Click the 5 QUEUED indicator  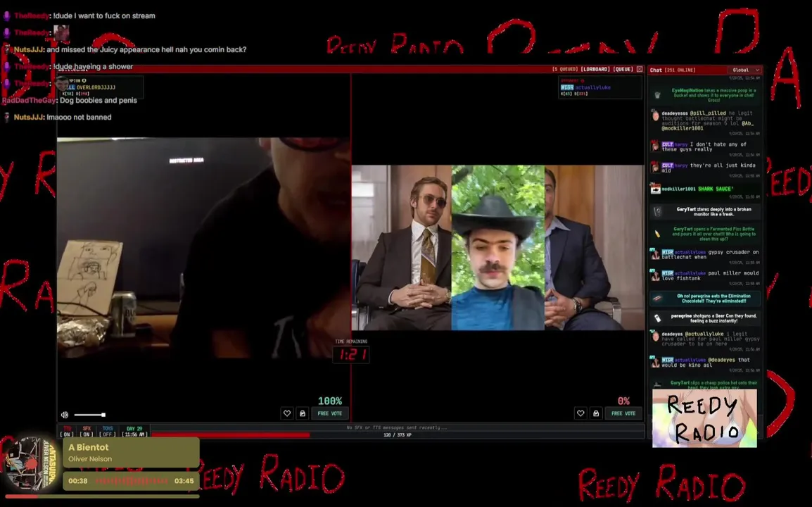pos(564,69)
